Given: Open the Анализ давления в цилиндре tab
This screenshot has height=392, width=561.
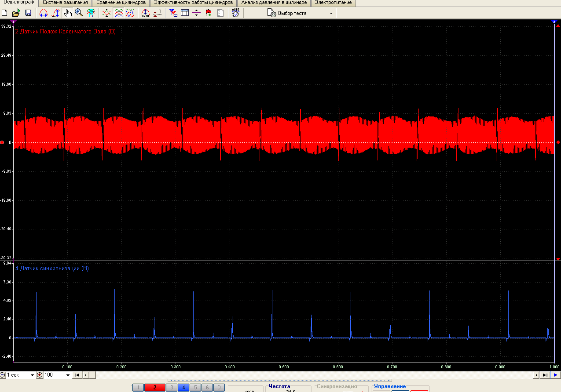Looking at the screenshot, I should pyautogui.click(x=274, y=3).
